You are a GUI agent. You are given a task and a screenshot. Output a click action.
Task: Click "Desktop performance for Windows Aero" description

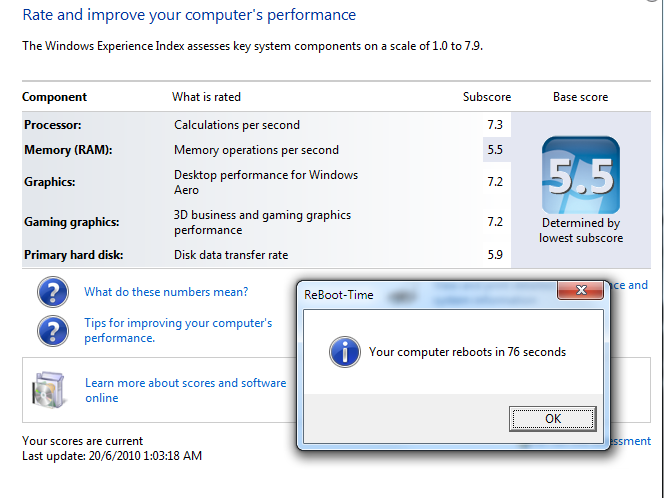click(x=265, y=182)
